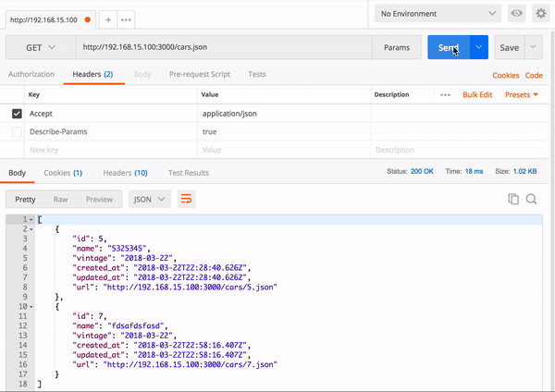
Task: Click the unsaved orange dot on request tab
Action: click(x=88, y=19)
